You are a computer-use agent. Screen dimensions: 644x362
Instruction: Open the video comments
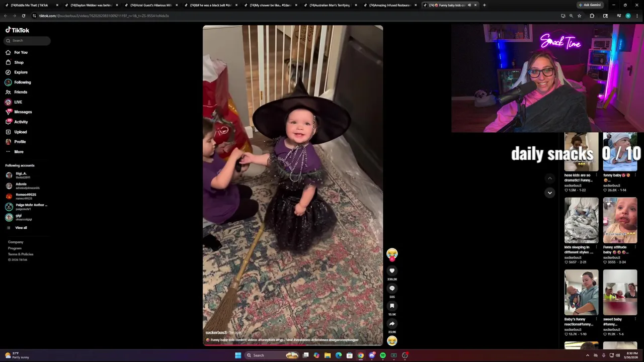(392, 288)
